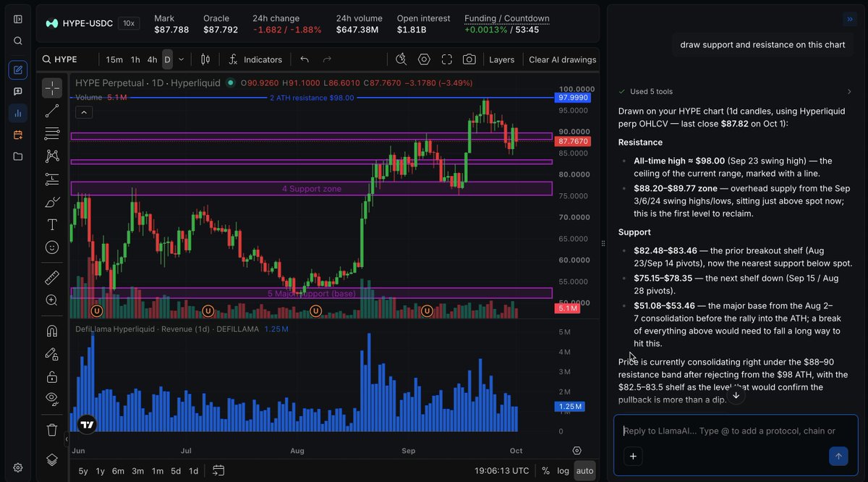Open the emoji icons tool
Viewport: 868px width, 482px height.
click(x=52, y=248)
